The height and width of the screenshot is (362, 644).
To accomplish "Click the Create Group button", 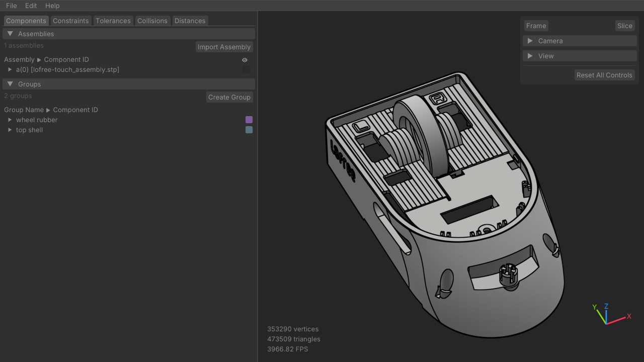I will [229, 97].
